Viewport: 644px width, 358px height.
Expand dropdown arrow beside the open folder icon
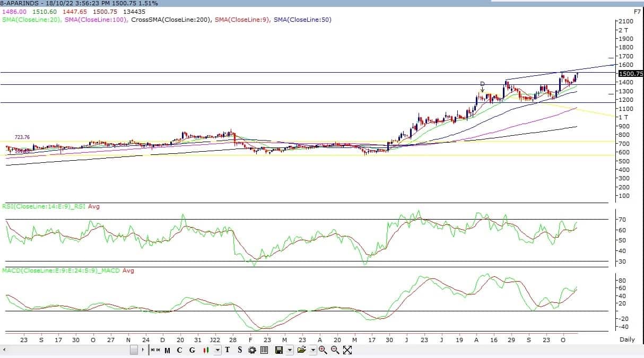point(313,350)
